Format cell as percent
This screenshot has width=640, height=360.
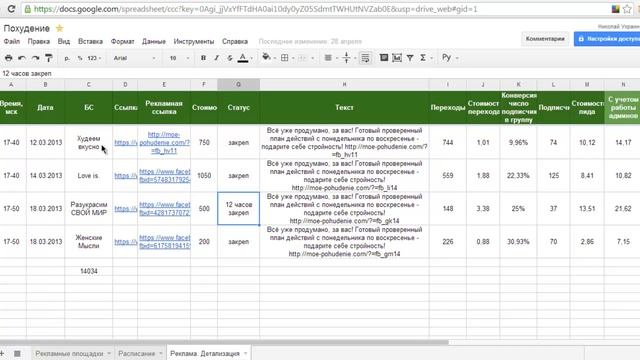(x=80, y=58)
